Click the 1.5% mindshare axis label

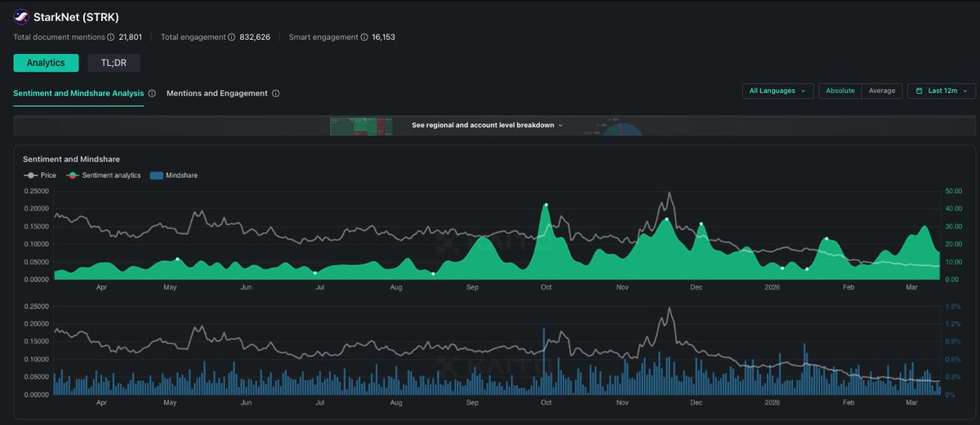point(952,307)
